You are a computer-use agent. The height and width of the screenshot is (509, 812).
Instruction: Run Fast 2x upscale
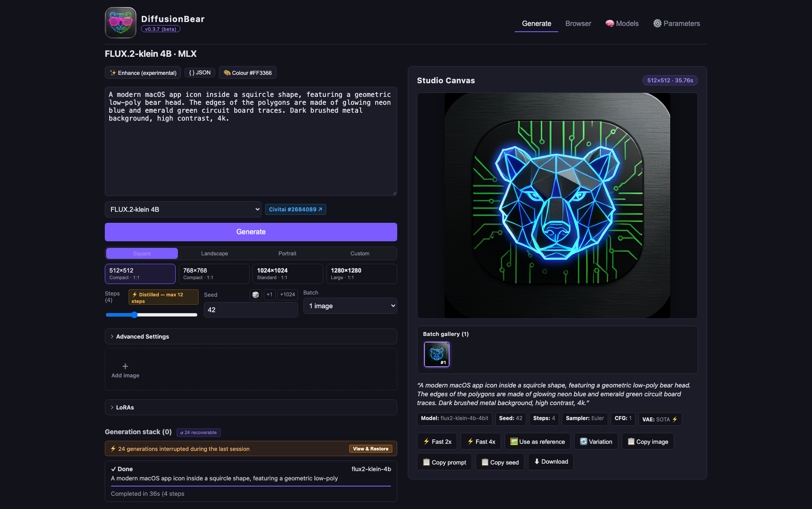(437, 442)
